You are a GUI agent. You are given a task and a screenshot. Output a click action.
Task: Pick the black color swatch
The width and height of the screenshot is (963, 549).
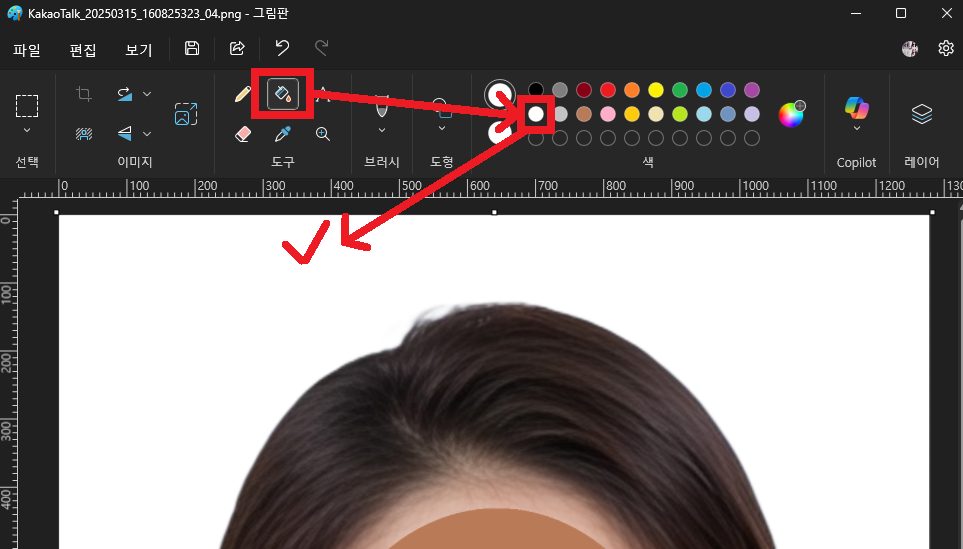coord(536,90)
